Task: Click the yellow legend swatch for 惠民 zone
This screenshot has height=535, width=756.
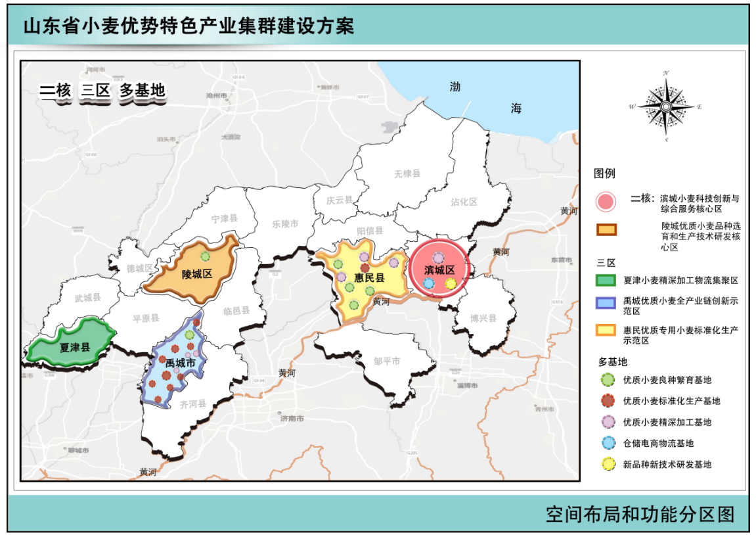Action: point(606,330)
